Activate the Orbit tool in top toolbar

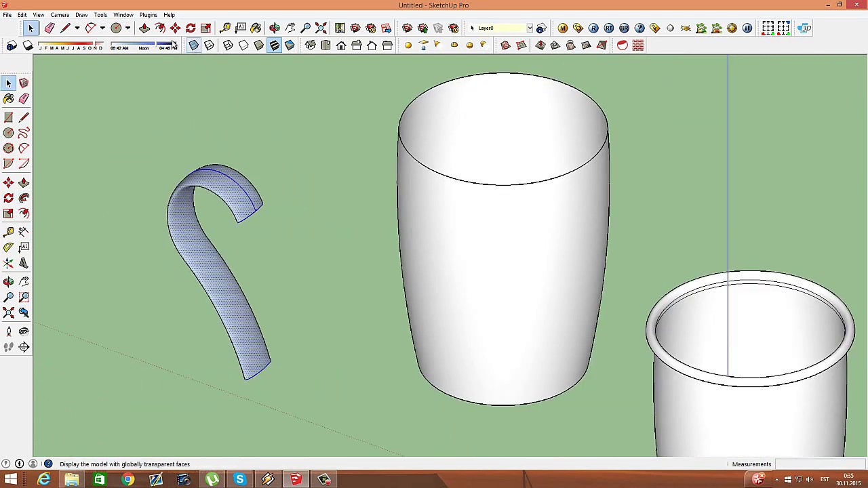[275, 28]
